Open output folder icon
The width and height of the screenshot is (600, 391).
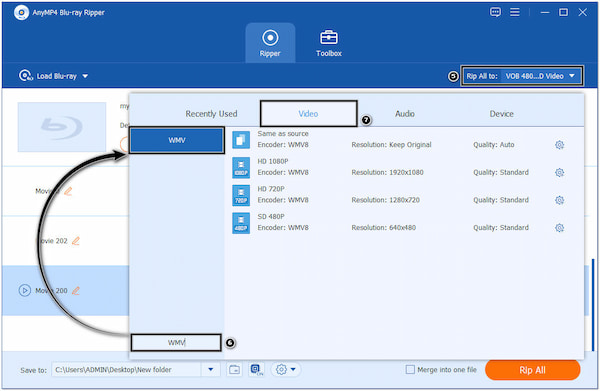click(x=234, y=369)
